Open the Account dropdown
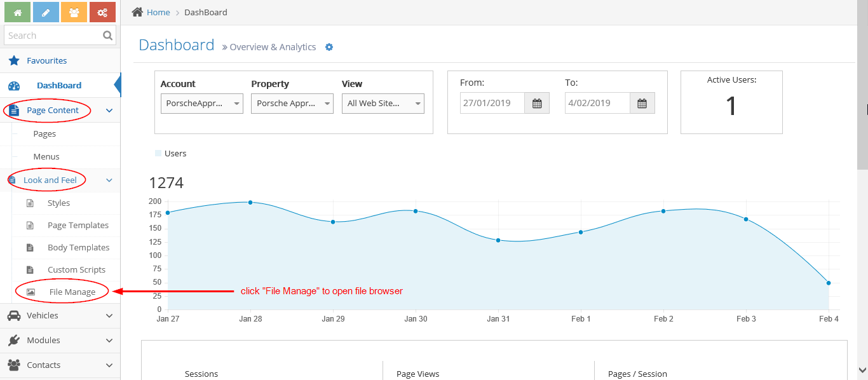The height and width of the screenshot is (380, 868). pos(201,104)
